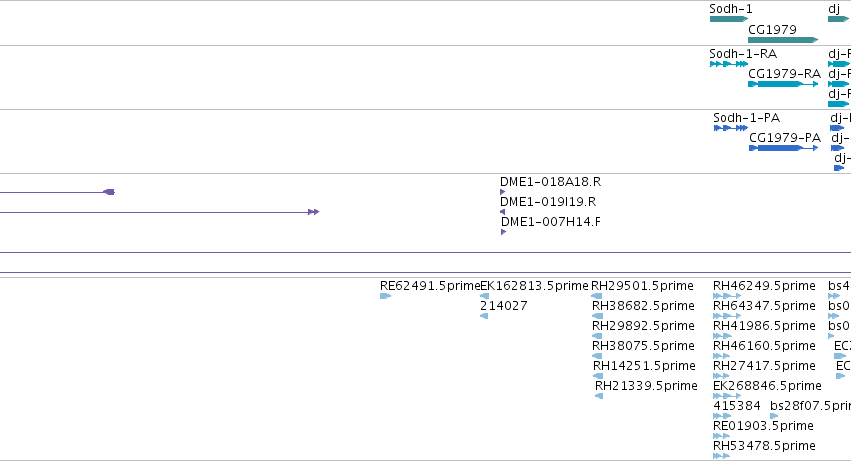Screen dimensions: 851x461
Task: Open the RH29501.5prime label
Action: (642, 286)
